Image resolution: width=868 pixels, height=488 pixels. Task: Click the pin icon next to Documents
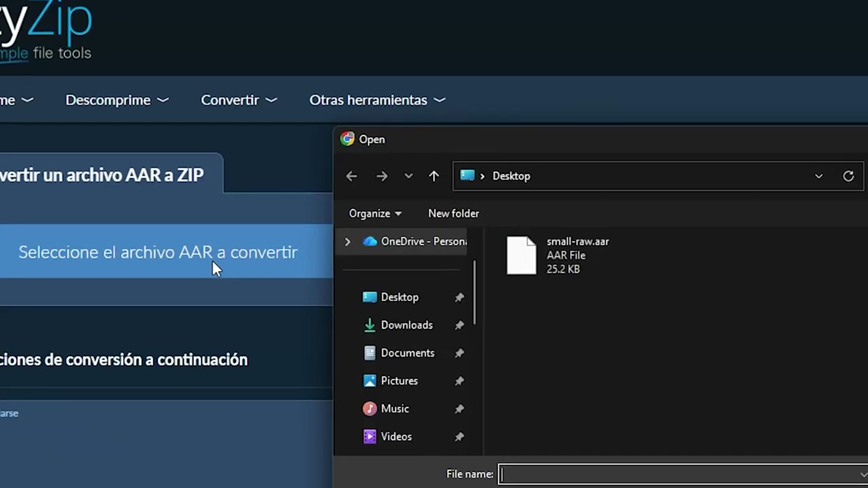point(459,353)
